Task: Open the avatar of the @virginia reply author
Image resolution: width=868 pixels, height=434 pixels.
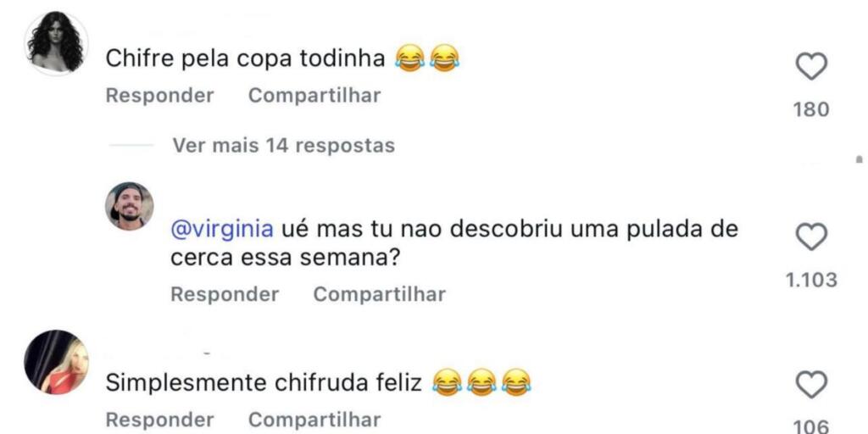Action: click(130, 206)
